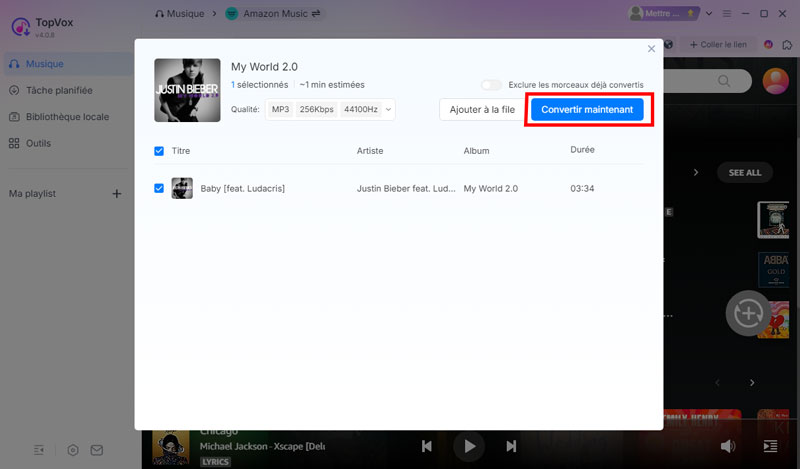Skip to next track
800x469 pixels.
pos(511,446)
